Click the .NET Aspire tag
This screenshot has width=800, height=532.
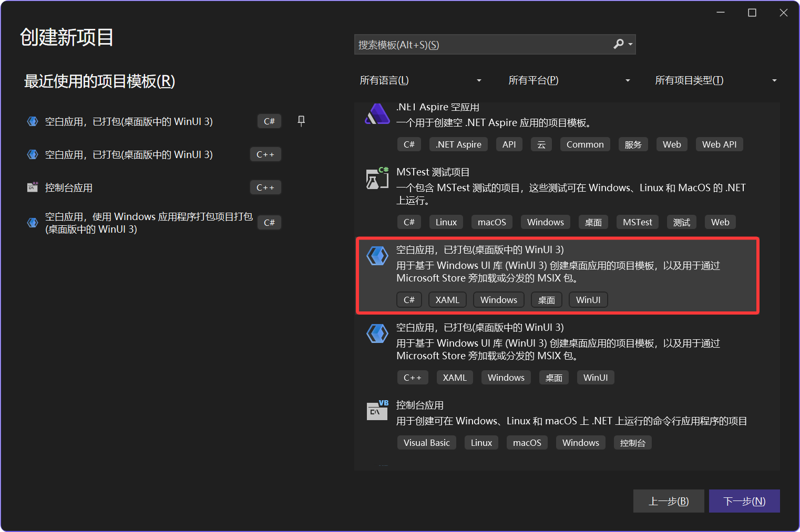pos(458,144)
